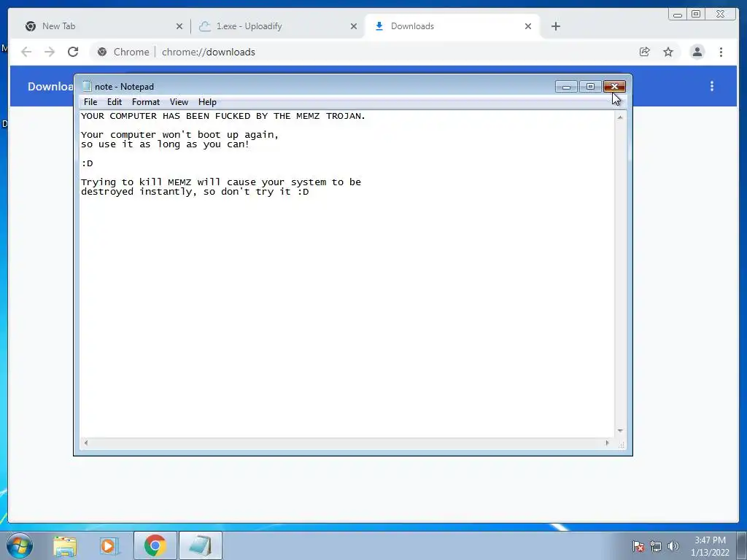Open the Notepad Edit menu
This screenshot has height=560, width=747.
[x=114, y=102]
